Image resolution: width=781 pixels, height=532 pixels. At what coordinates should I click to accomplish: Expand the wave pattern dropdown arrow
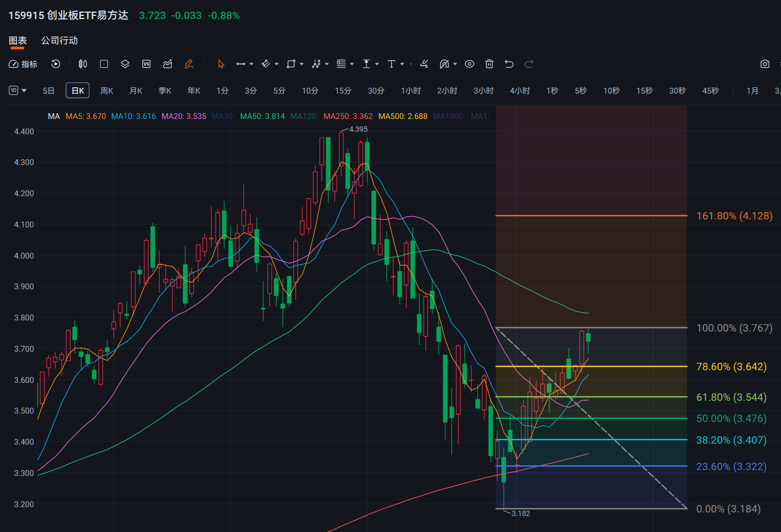[x=327, y=64]
